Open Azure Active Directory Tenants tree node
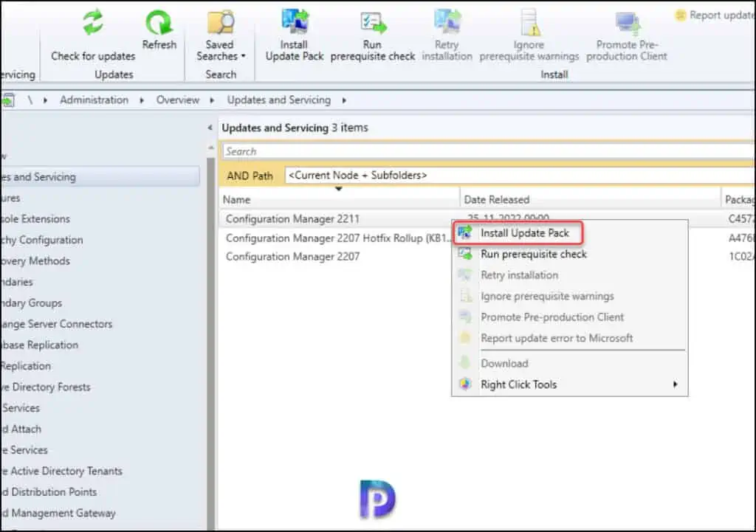The height and width of the screenshot is (532, 756). click(x=61, y=471)
